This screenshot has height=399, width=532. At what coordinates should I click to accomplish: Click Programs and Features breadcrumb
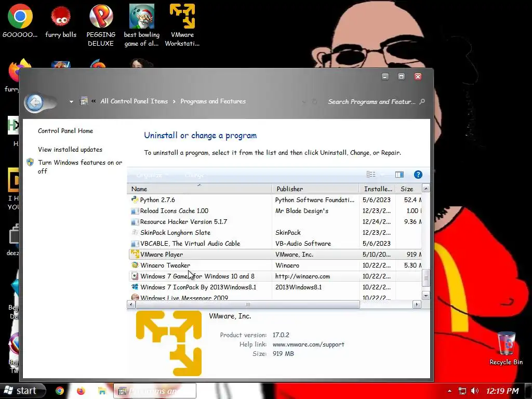click(213, 101)
